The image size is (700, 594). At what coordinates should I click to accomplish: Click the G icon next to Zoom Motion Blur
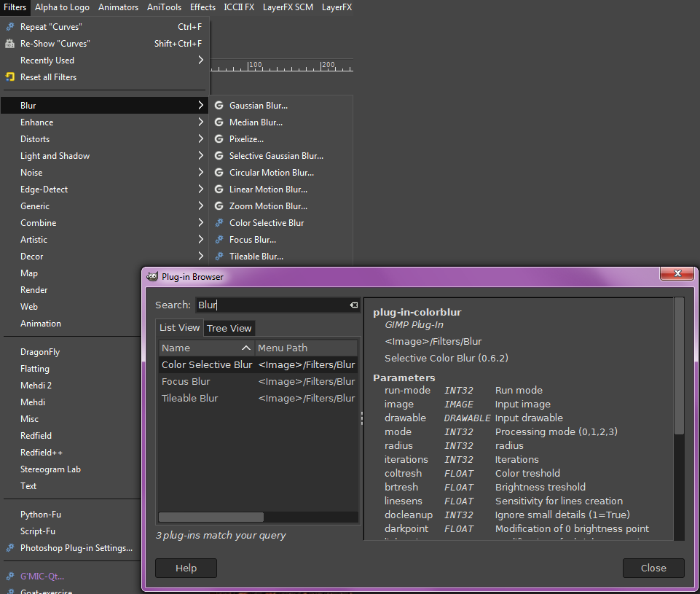[219, 206]
